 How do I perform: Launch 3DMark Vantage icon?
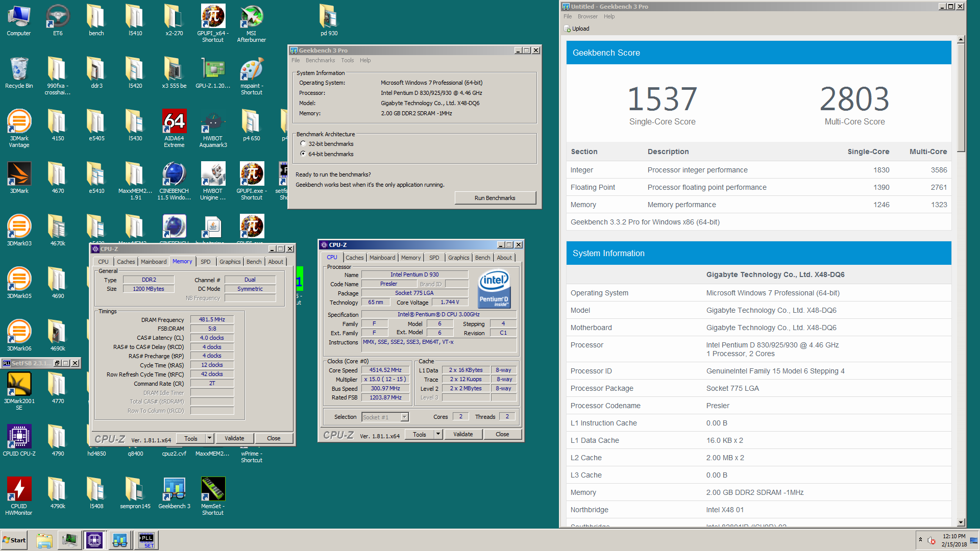(x=19, y=128)
